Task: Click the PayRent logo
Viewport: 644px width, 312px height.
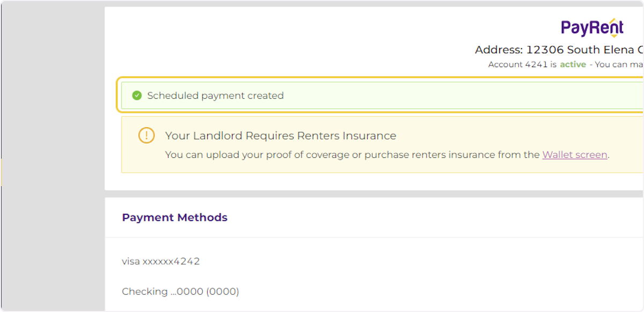Action: 592,26
